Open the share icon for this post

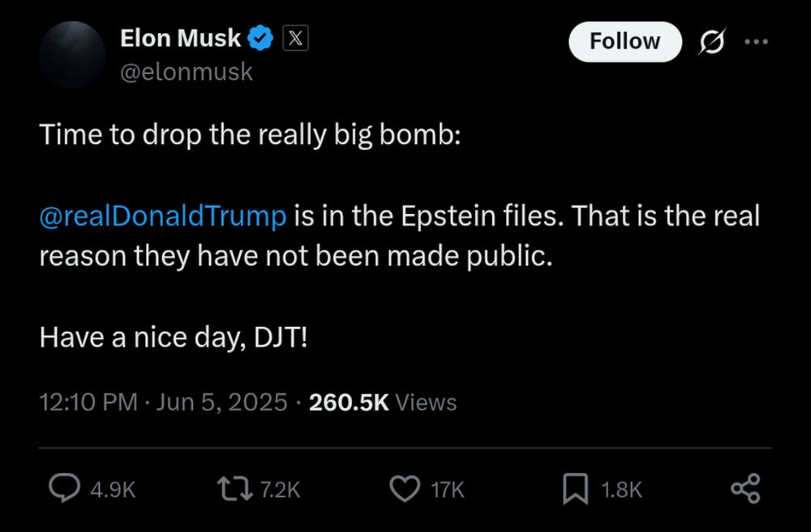click(744, 489)
